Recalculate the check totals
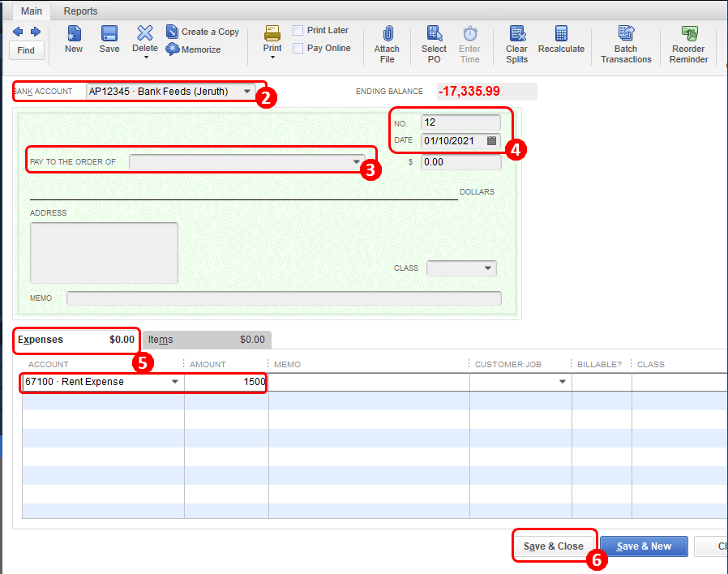This screenshot has height=574, width=728. (561, 40)
